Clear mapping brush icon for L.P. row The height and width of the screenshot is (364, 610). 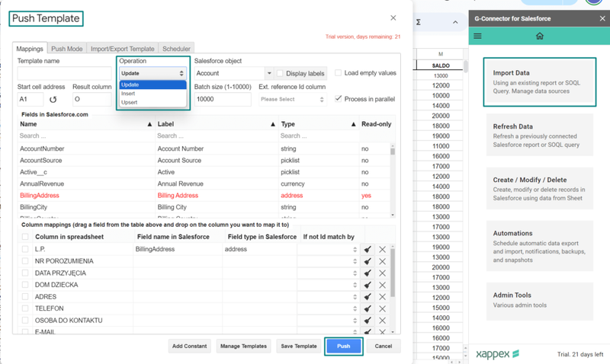tap(368, 250)
